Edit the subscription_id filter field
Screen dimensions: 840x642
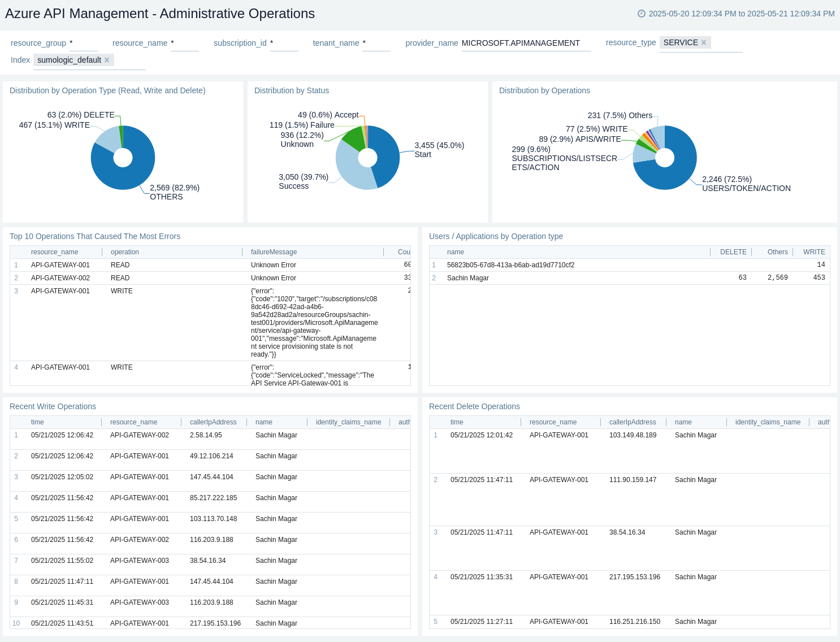(284, 43)
